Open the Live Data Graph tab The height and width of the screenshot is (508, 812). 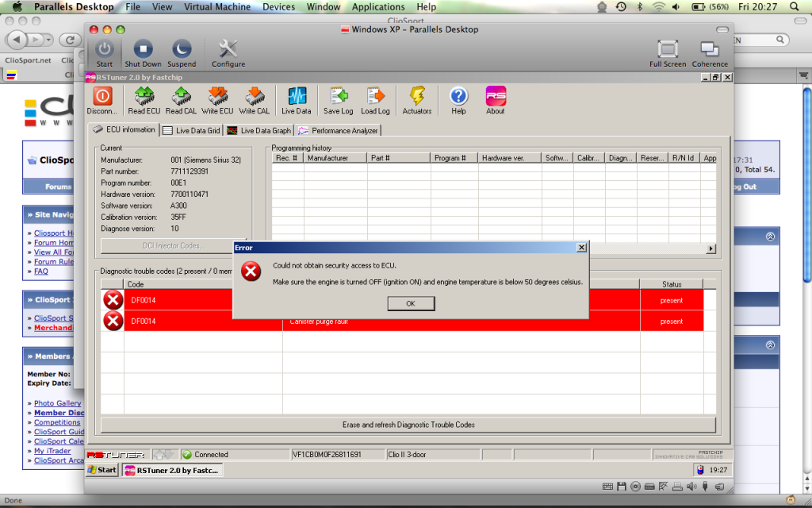[259, 130]
